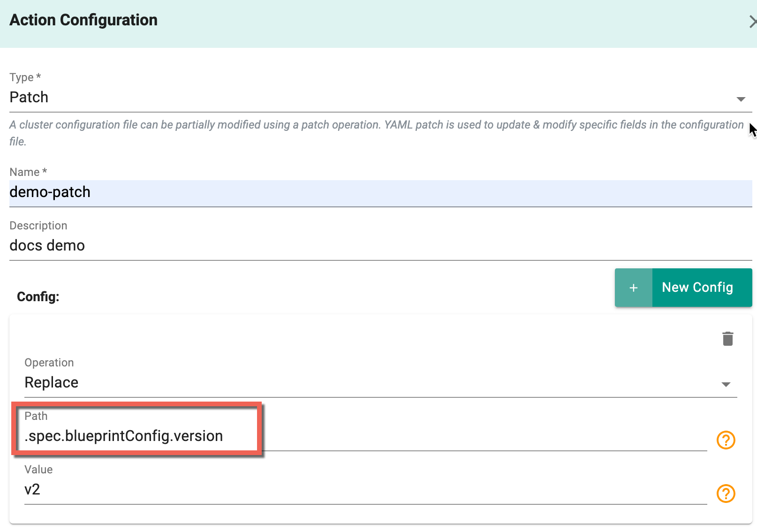Viewport: 757px width, 532px height.
Task: Close the Action Configuration dialog
Action: (x=752, y=22)
